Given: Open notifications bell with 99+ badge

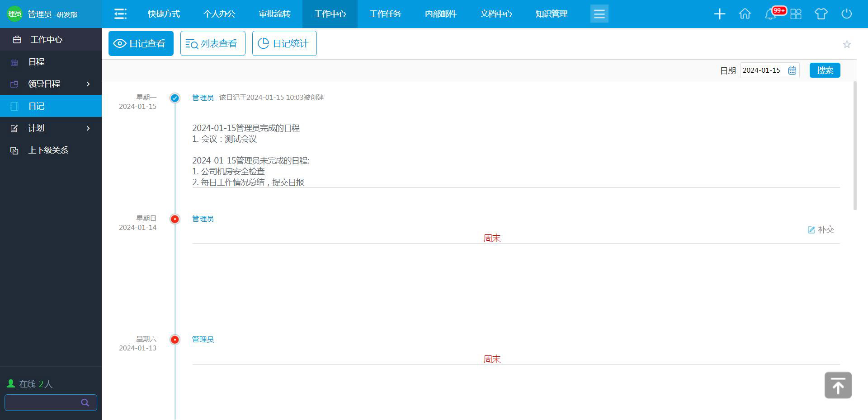Looking at the screenshot, I should click(771, 14).
